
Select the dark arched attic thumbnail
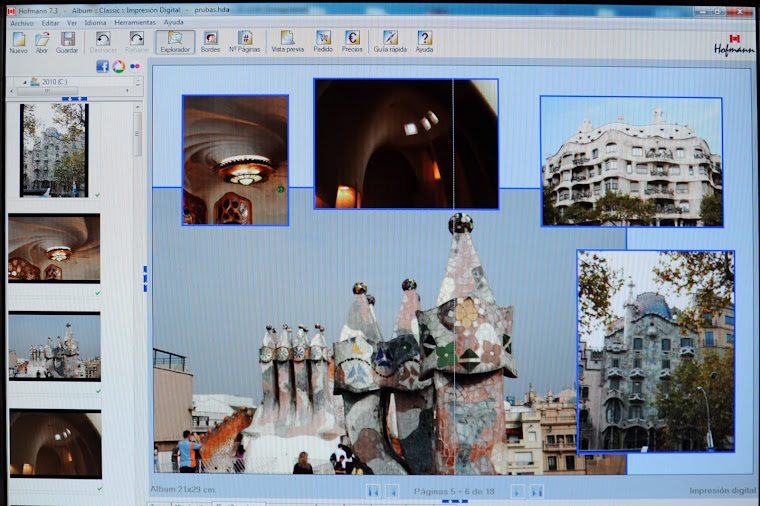[55, 443]
